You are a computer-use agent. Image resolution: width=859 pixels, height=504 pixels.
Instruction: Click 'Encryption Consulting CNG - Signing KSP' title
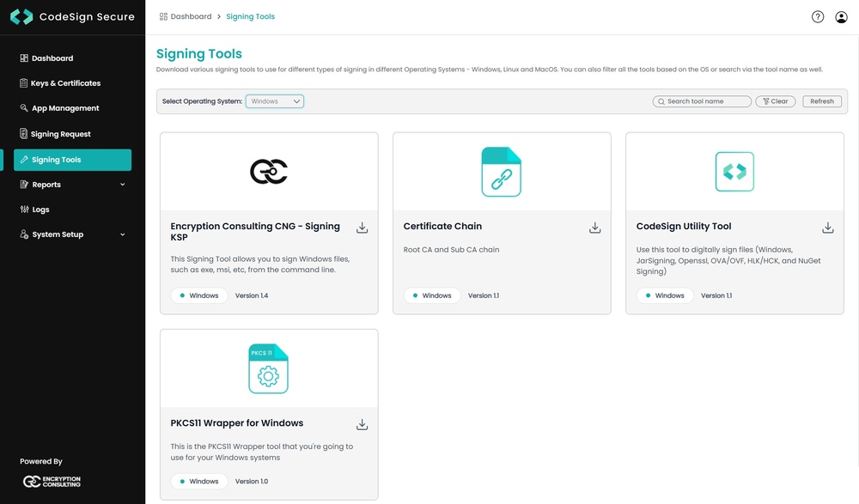pos(255,232)
